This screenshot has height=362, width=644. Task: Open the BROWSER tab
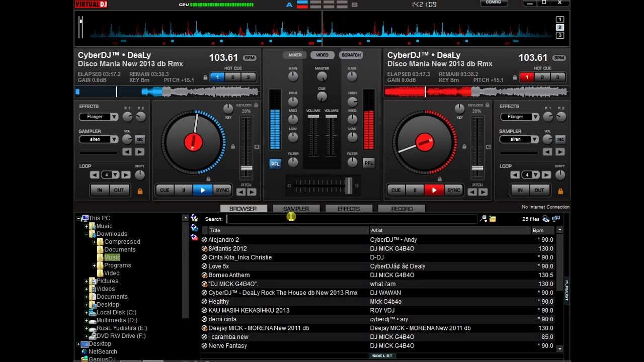pos(244,209)
